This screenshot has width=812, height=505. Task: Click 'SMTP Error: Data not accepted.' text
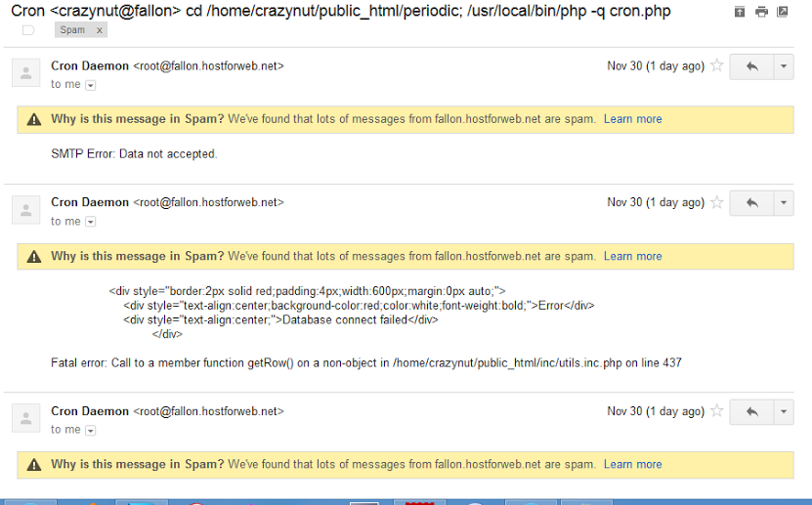click(134, 154)
